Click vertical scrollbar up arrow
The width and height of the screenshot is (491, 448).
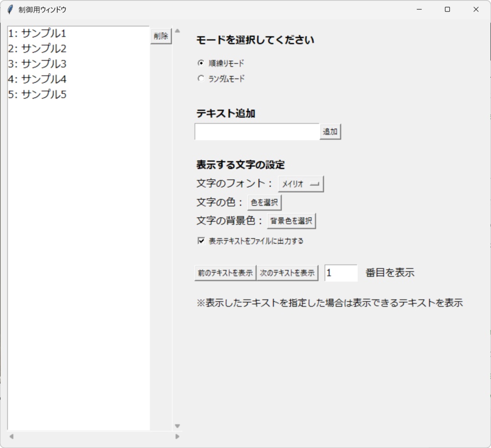tap(177, 30)
